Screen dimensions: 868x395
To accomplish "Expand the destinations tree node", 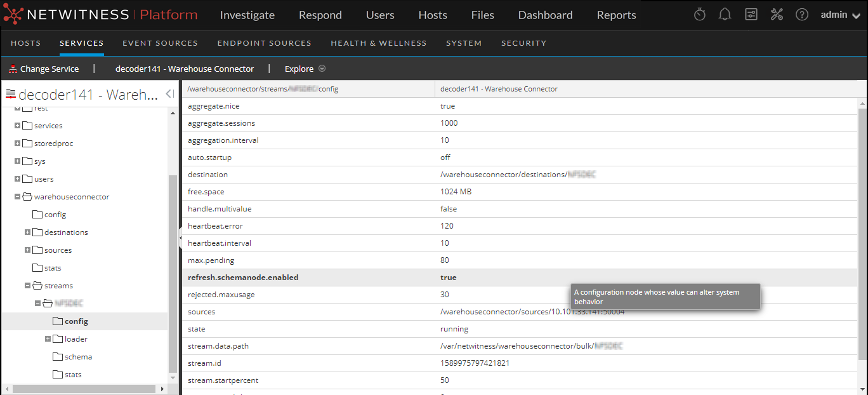I will (28, 232).
